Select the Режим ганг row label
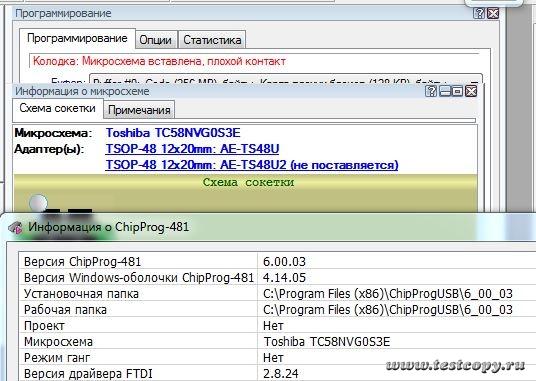The image size is (536, 381). 57,358
